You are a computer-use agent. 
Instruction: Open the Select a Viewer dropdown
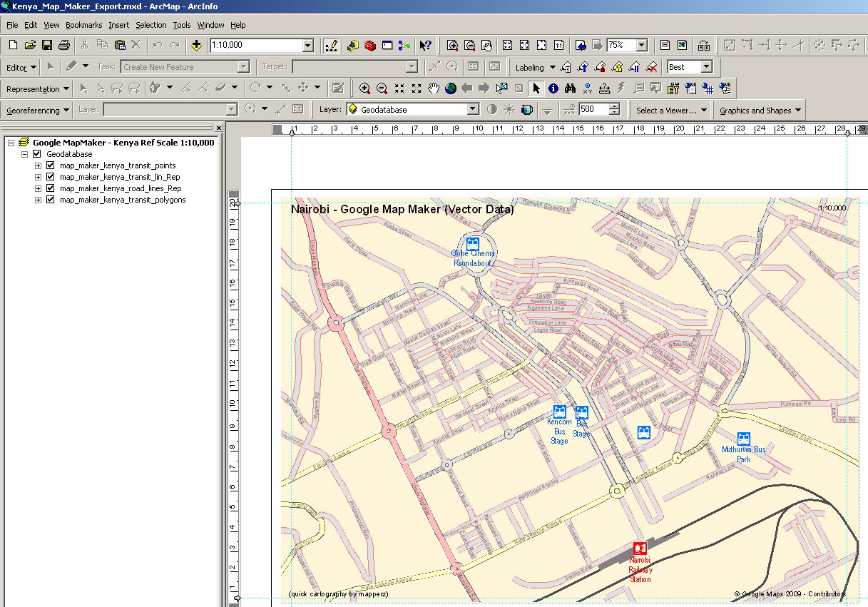click(673, 111)
